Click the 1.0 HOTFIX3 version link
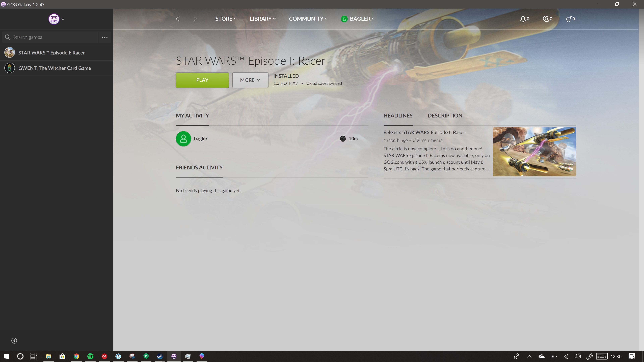This screenshot has width=644, height=362. pos(285,83)
